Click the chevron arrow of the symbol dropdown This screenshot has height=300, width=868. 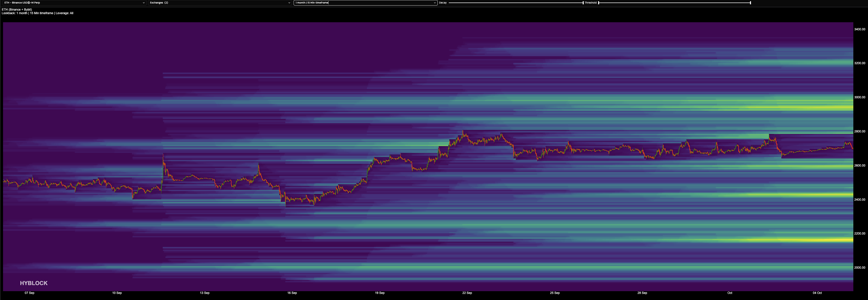point(144,3)
